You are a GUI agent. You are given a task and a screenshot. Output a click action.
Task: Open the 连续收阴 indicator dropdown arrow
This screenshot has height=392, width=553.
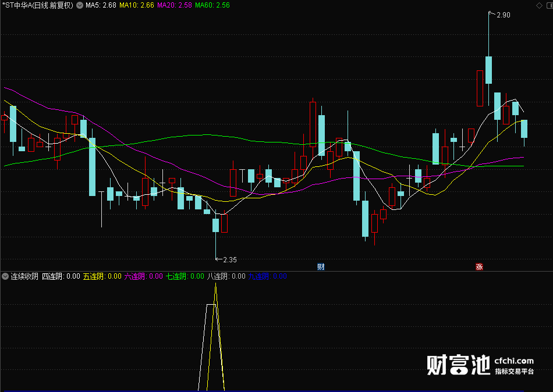[5, 276]
